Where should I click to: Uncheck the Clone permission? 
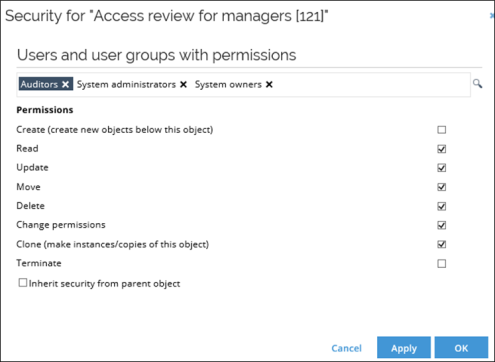pyautogui.click(x=442, y=244)
